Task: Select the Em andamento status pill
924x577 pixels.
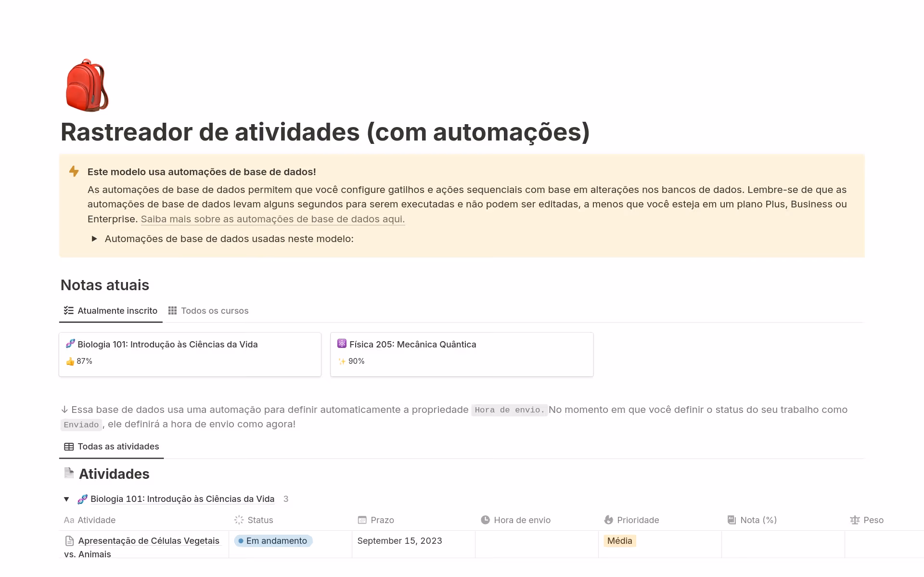Action: click(x=273, y=541)
